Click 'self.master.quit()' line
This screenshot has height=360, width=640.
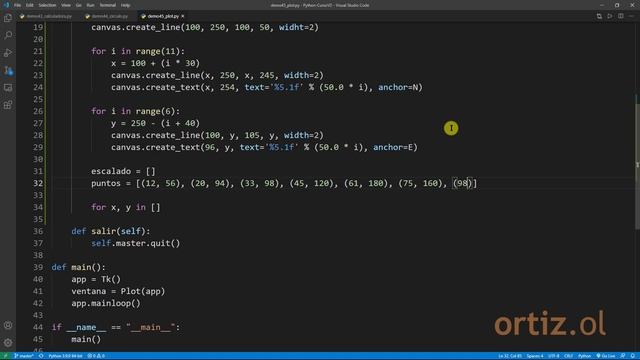click(x=136, y=243)
